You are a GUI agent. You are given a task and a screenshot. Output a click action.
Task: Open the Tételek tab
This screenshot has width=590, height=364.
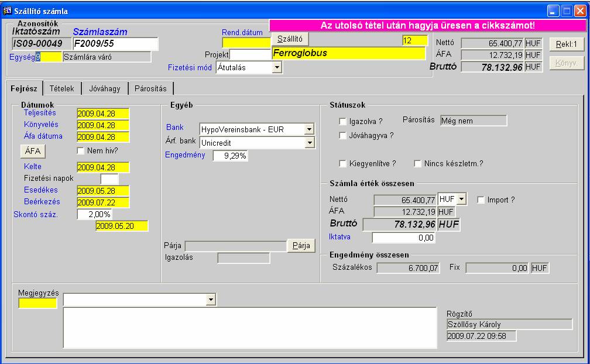(x=62, y=89)
